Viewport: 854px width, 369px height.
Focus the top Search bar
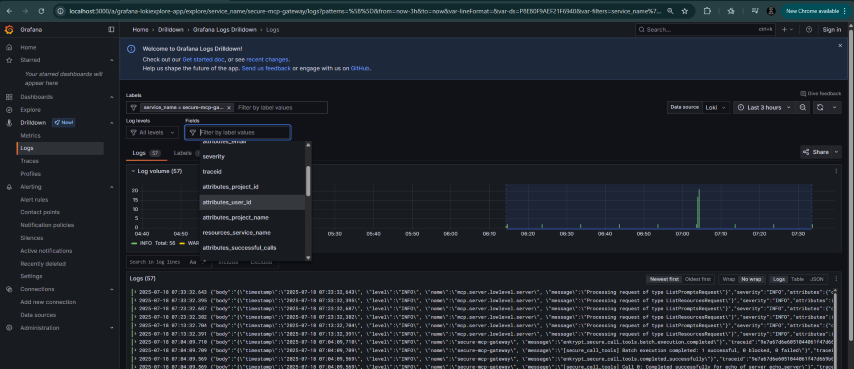click(705, 29)
